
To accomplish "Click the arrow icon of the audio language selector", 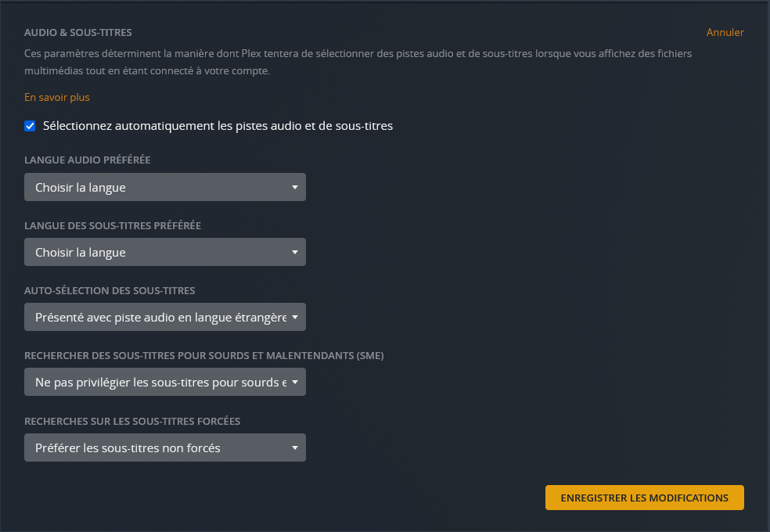I will coord(295,187).
